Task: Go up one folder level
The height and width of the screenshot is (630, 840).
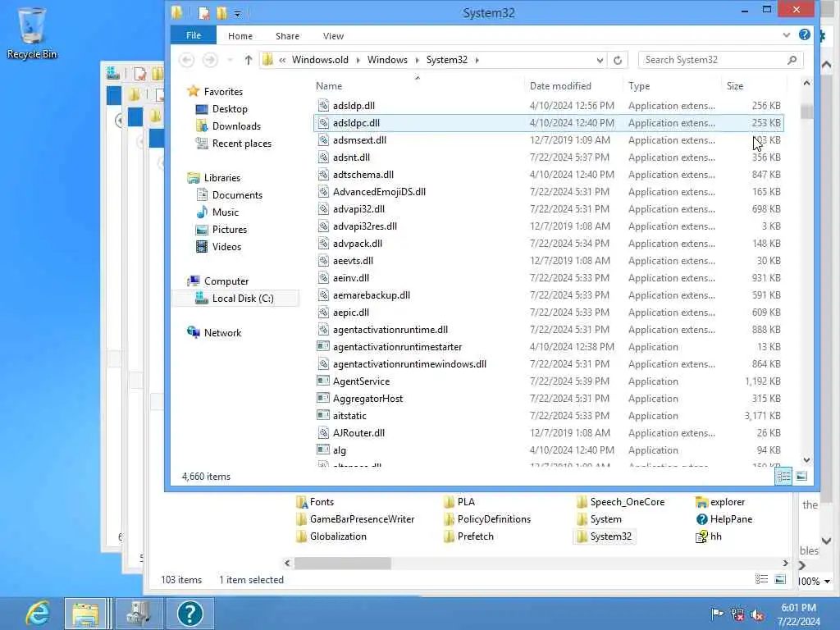Action: pos(248,60)
